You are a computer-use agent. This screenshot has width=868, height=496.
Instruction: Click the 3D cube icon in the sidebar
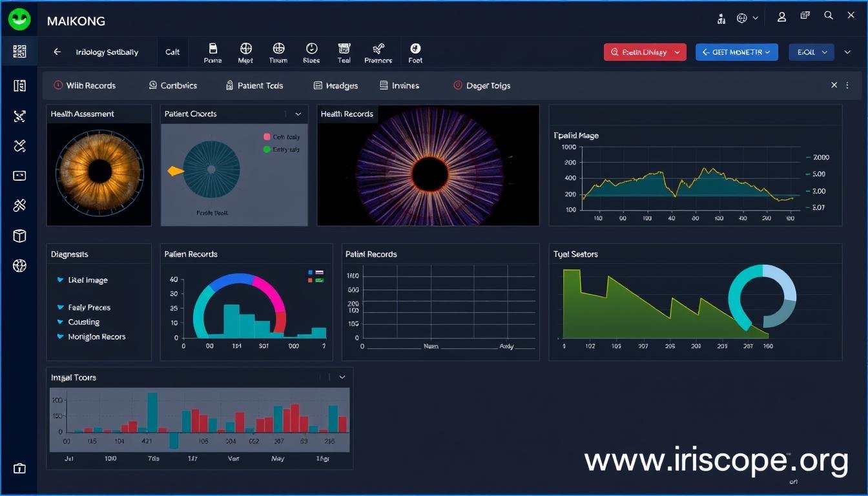(x=19, y=236)
